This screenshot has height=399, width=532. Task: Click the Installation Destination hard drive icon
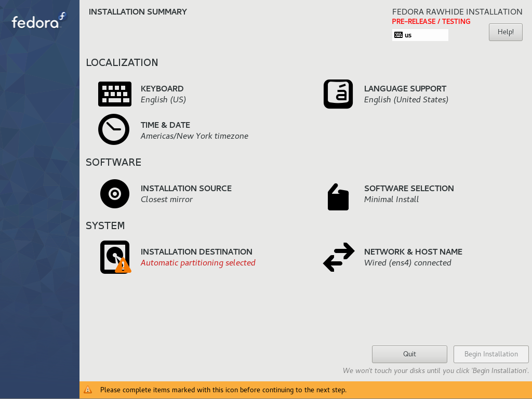pos(115,257)
